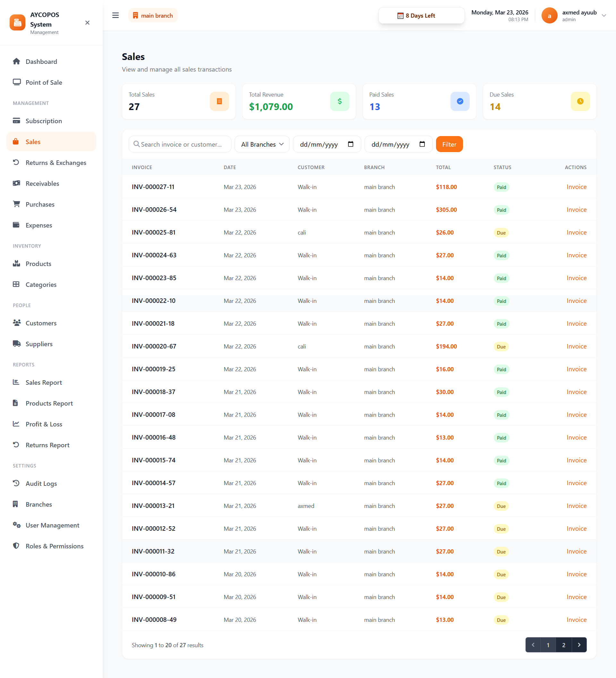Screen dimensions: 616x678
Task: Click the Paid badge on INV-000026-54
Action: pos(501,210)
